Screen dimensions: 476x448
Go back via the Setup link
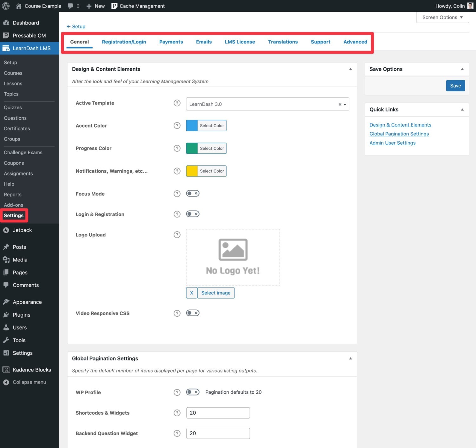76,27
